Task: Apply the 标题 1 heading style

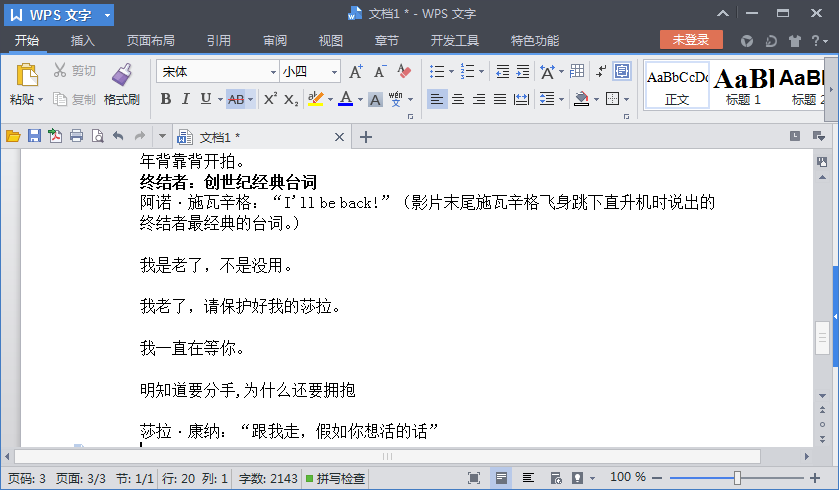Action: click(743, 85)
